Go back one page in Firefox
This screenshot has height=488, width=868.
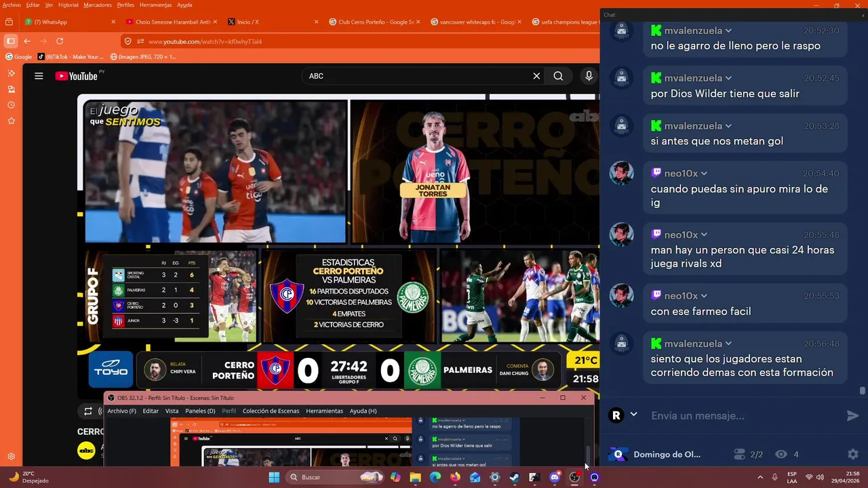27,41
